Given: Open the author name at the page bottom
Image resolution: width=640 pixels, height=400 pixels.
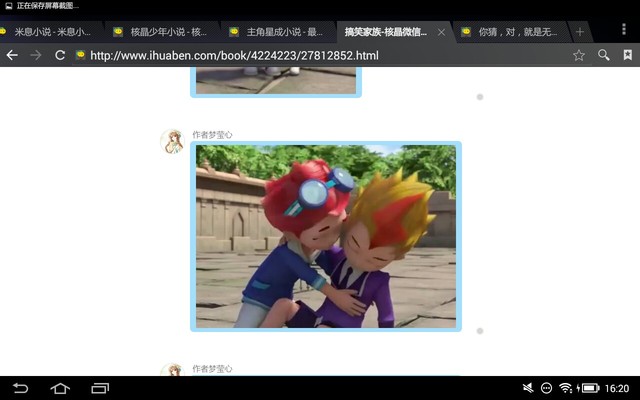Looking at the screenshot, I should [212, 369].
